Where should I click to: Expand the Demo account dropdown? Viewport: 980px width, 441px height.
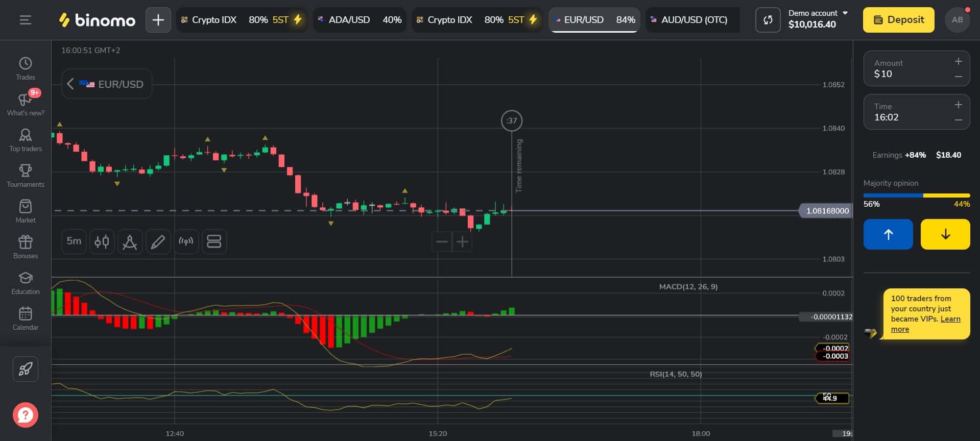point(818,19)
